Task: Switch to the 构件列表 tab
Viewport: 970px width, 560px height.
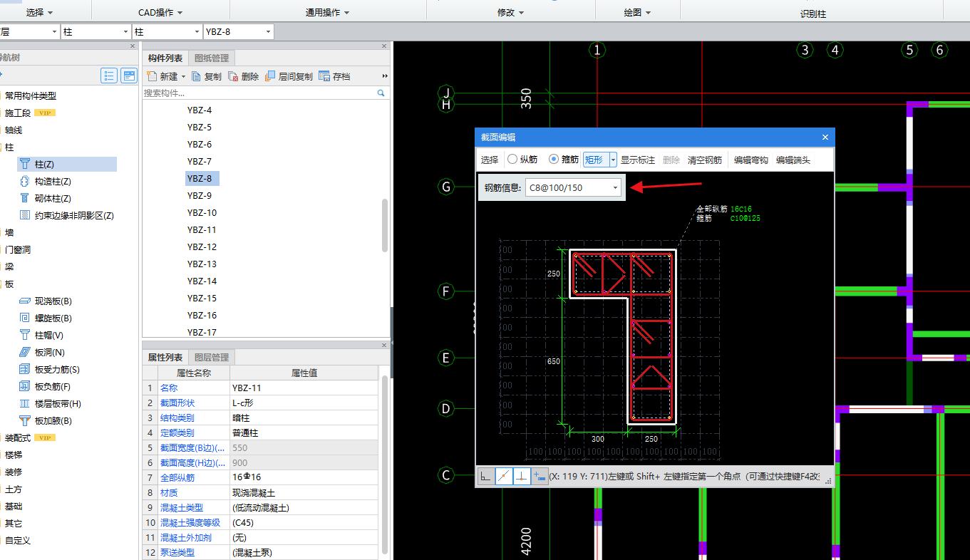Action: point(165,58)
